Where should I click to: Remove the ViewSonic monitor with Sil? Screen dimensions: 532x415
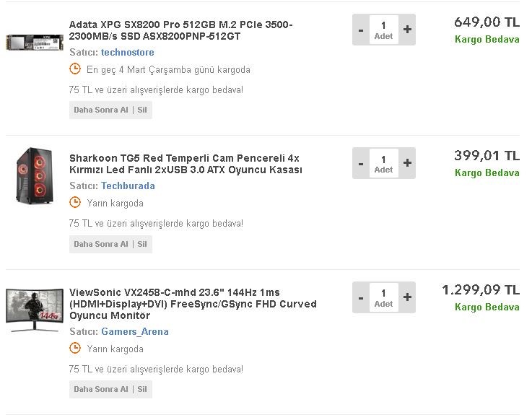pyautogui.click(x=142, y=389)
